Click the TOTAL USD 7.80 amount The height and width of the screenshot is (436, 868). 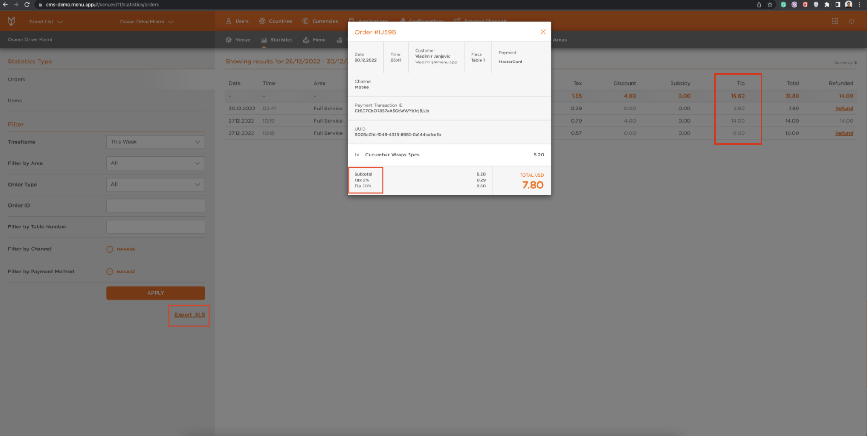coord(533,185)
